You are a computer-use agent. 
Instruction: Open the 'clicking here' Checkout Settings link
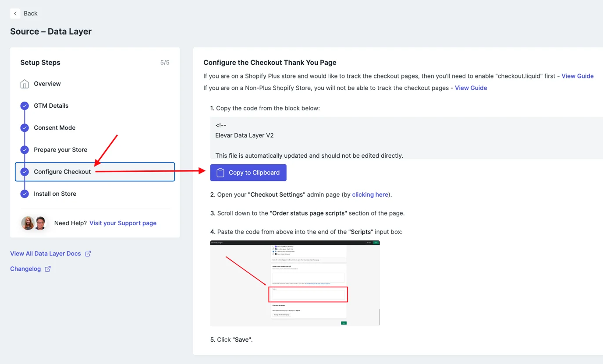[x=370, y=194]
